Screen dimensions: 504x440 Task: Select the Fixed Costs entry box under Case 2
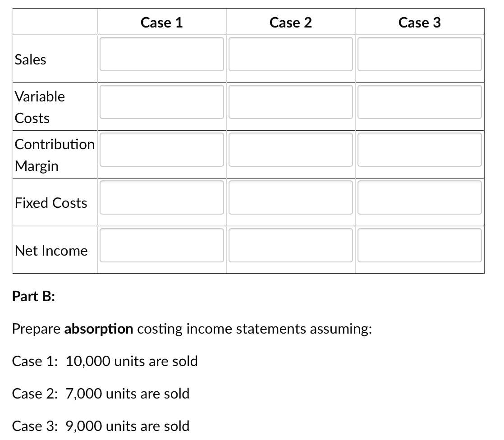point(290,198)
